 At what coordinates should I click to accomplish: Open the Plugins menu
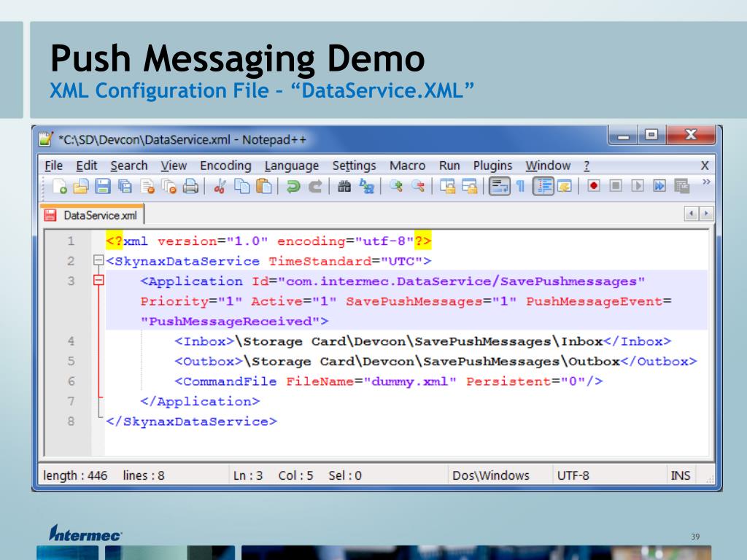pos(492,166)
